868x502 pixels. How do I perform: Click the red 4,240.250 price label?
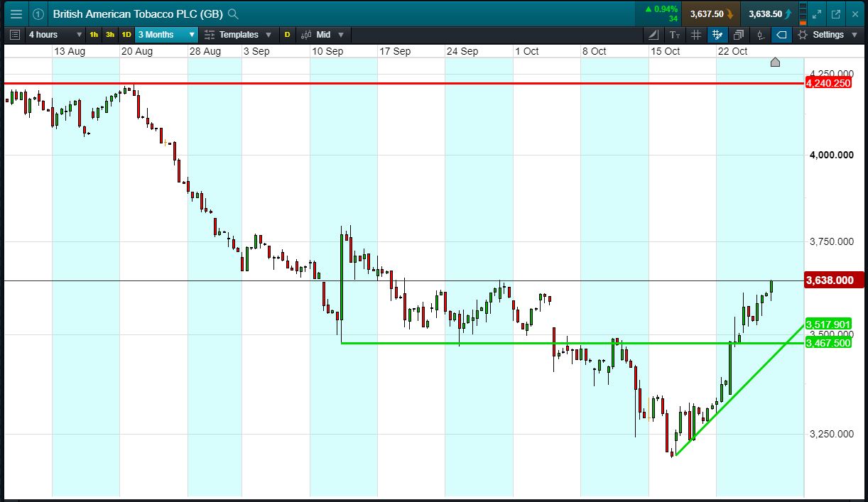(828, 83)
